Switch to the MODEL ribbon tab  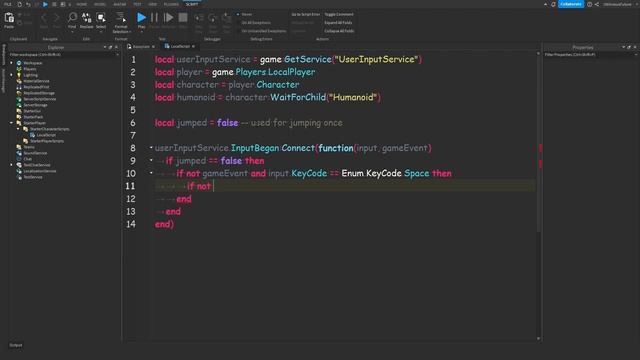click(x=100, y=4)
